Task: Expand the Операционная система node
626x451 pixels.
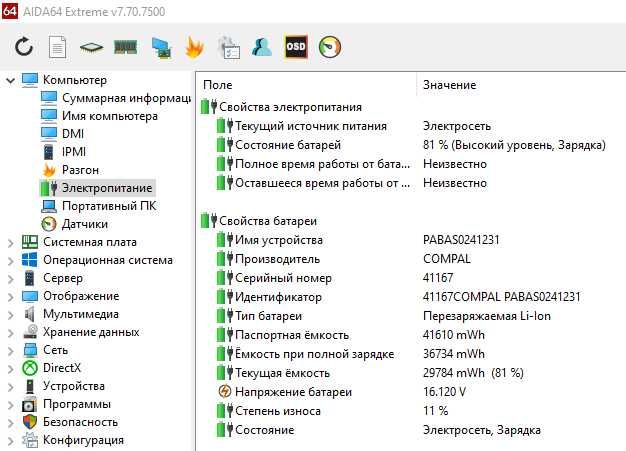Action: point(10,261)
